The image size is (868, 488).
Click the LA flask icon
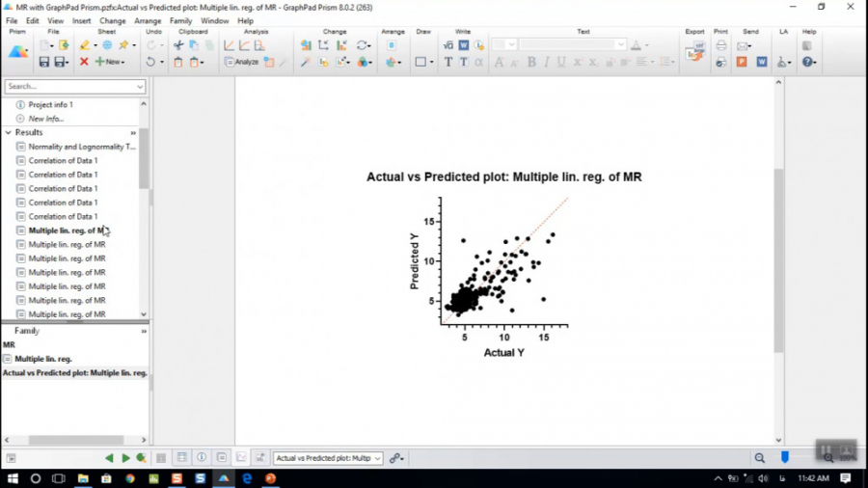click(x=781, y=62)
